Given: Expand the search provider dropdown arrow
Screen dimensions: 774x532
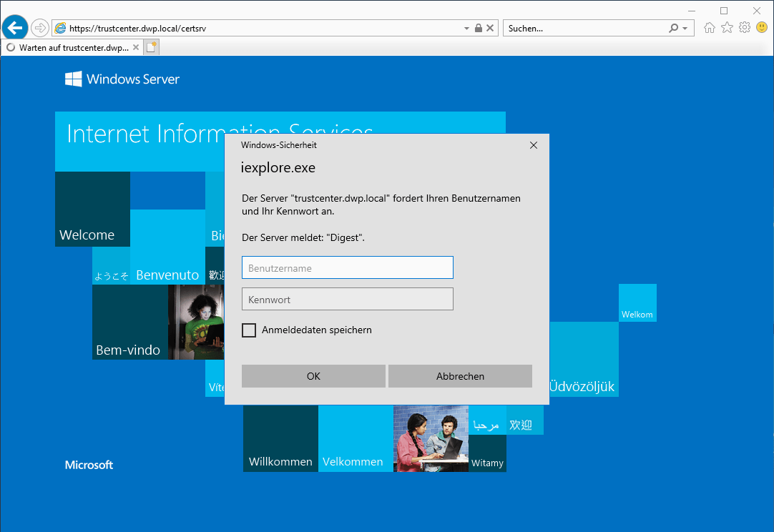Looking at the screenshot, I should pyautogui.click(x=685, y=29).
